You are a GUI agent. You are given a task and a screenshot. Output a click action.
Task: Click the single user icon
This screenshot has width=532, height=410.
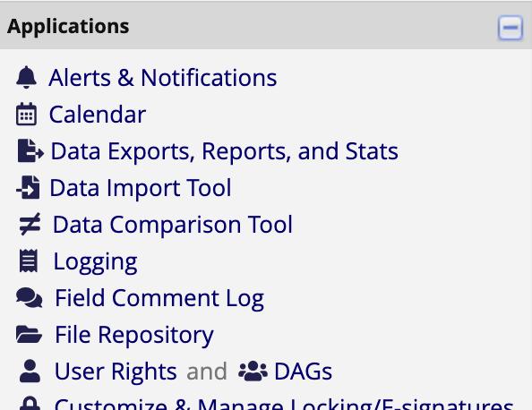tap(30, 371)
